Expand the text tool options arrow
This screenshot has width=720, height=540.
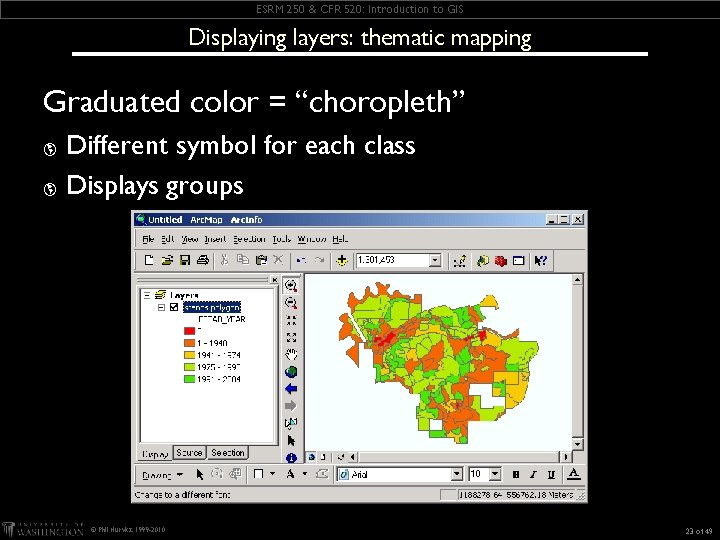click(x=305, y=474)
